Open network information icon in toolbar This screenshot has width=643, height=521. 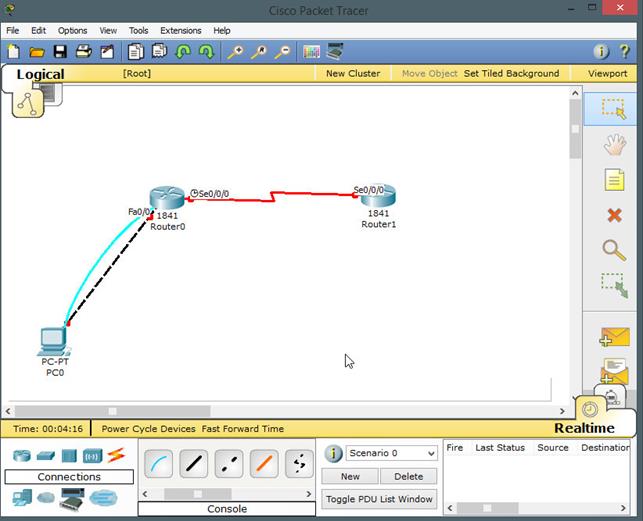click(601, 52)
